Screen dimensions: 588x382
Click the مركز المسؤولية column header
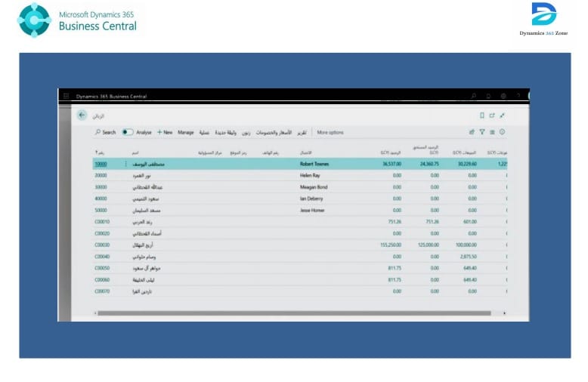tap(210, 152)
